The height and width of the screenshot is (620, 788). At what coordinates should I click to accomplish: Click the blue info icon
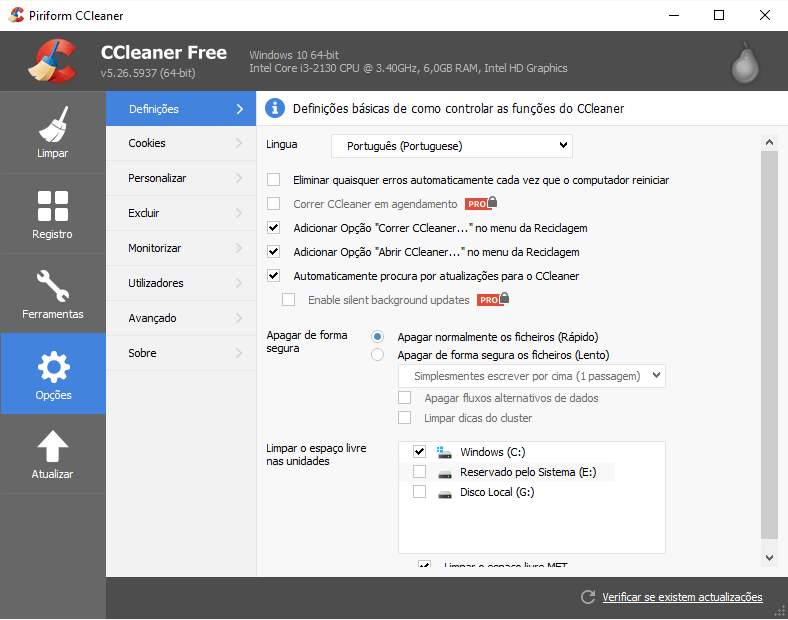[x=274, y=108]
